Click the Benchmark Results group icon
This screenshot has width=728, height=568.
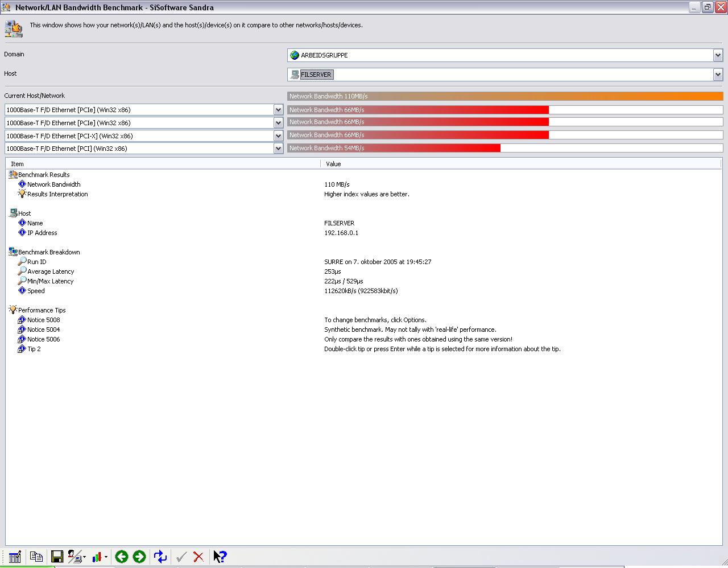tap(13, 175)
